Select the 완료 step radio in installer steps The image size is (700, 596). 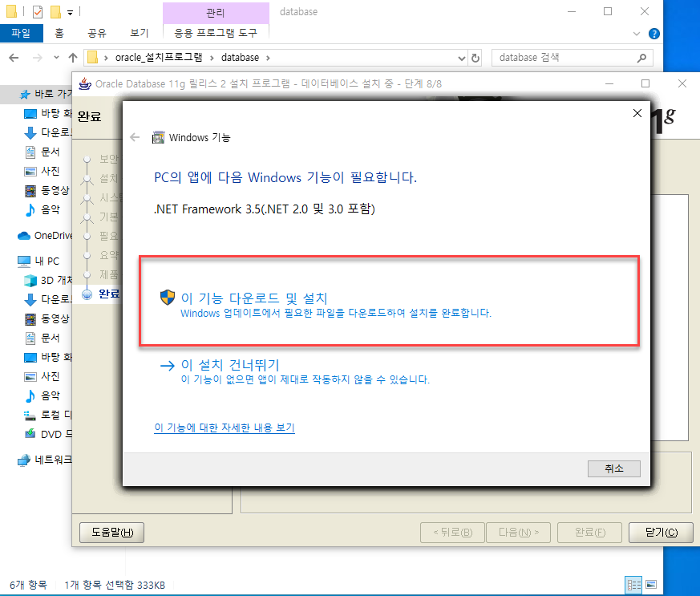coord(87,294)
